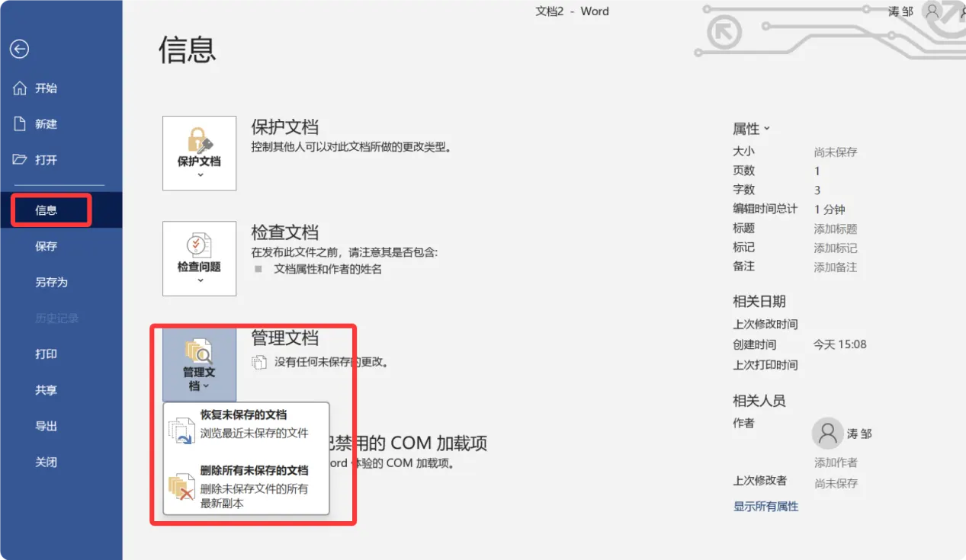The height and width of the screenshot is (560, 966).
Task: Click the 检查文档 heading text
Action: click(285, 232)
